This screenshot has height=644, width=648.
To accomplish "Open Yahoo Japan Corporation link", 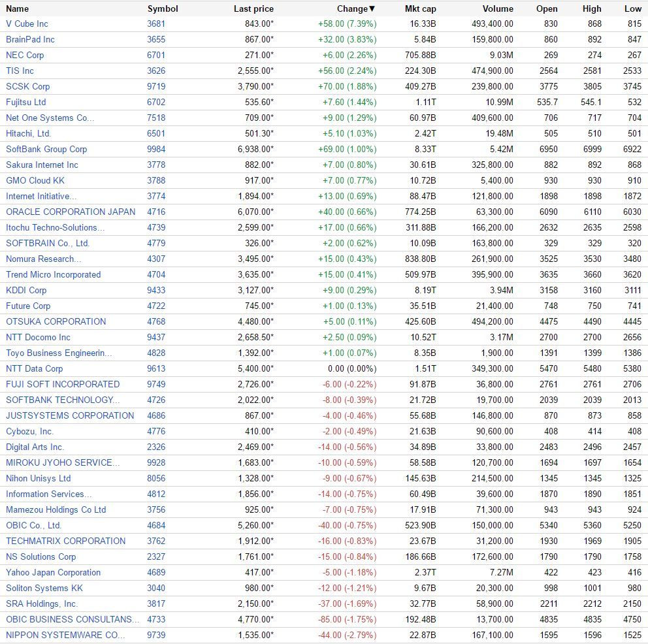I will pos(54,573).
